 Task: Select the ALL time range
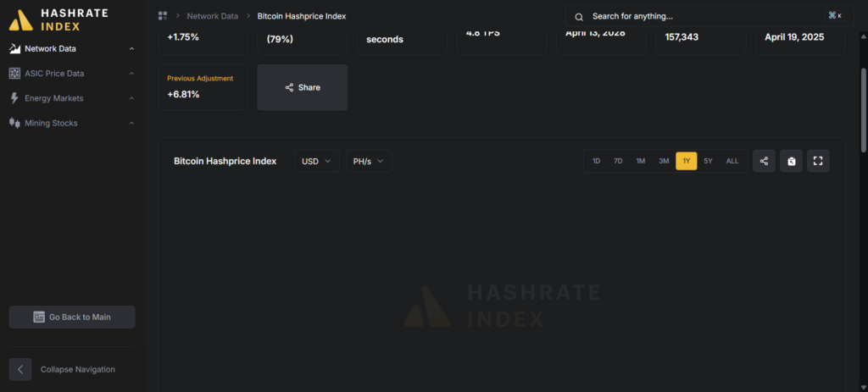point(732,161)
